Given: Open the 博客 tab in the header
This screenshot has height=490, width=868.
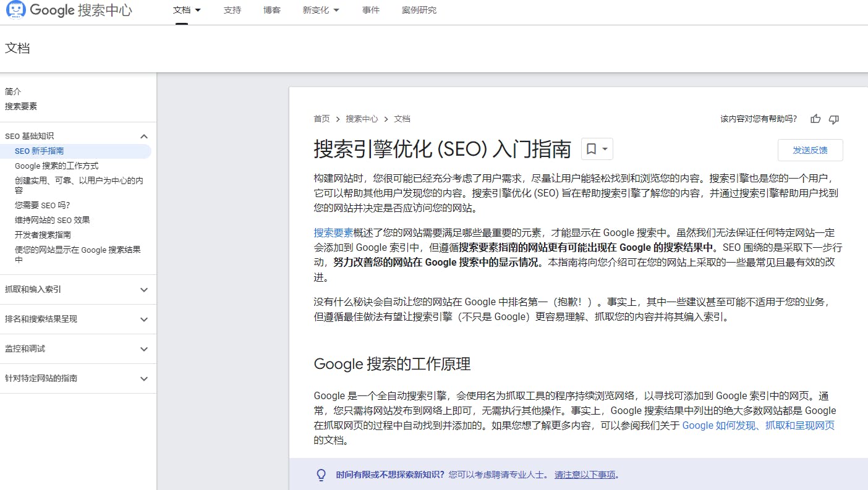Looking at the screenshot, I should [x=271, y=11].
